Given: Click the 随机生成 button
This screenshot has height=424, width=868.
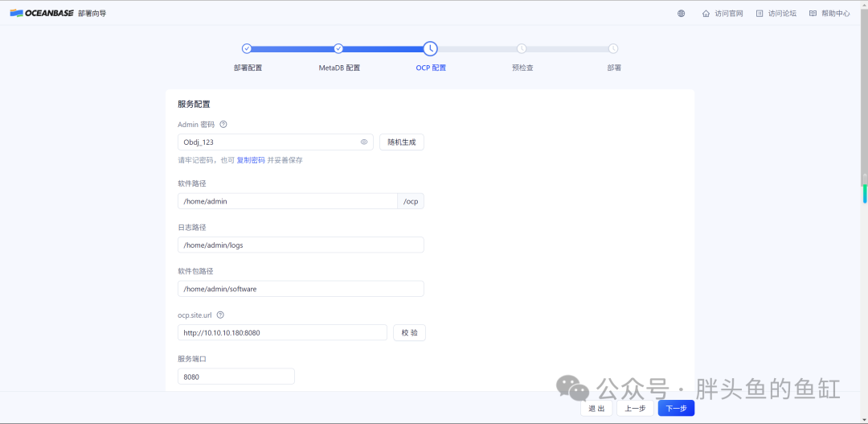Looking at the screenshot, I should [402, 142].
